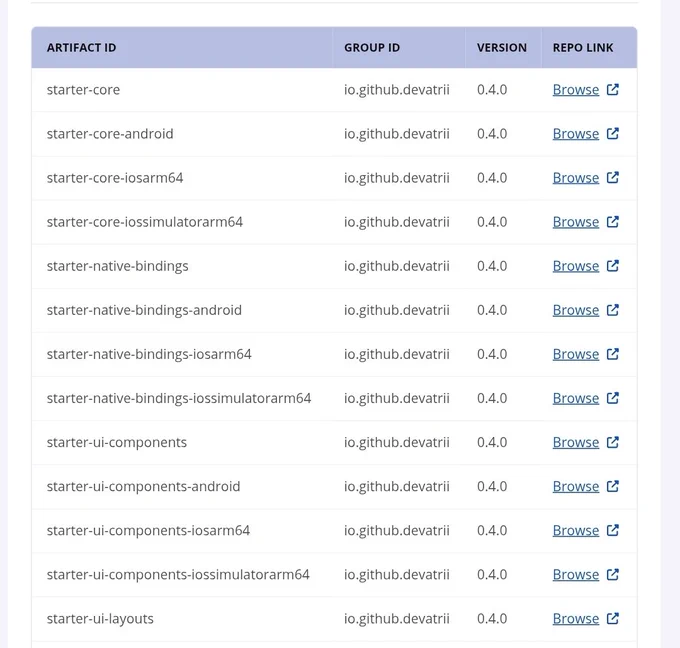
Task: Open external link icon for starter-native-bindings-iossimulatorarm64
Action: tap(612, 398)
